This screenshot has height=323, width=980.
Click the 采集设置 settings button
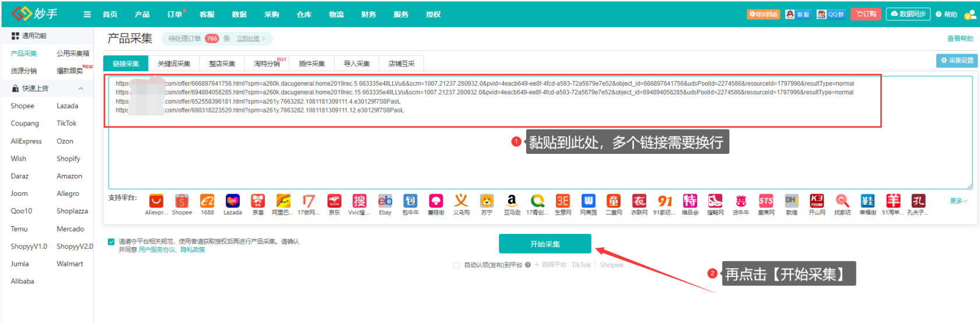coord(957,61)
